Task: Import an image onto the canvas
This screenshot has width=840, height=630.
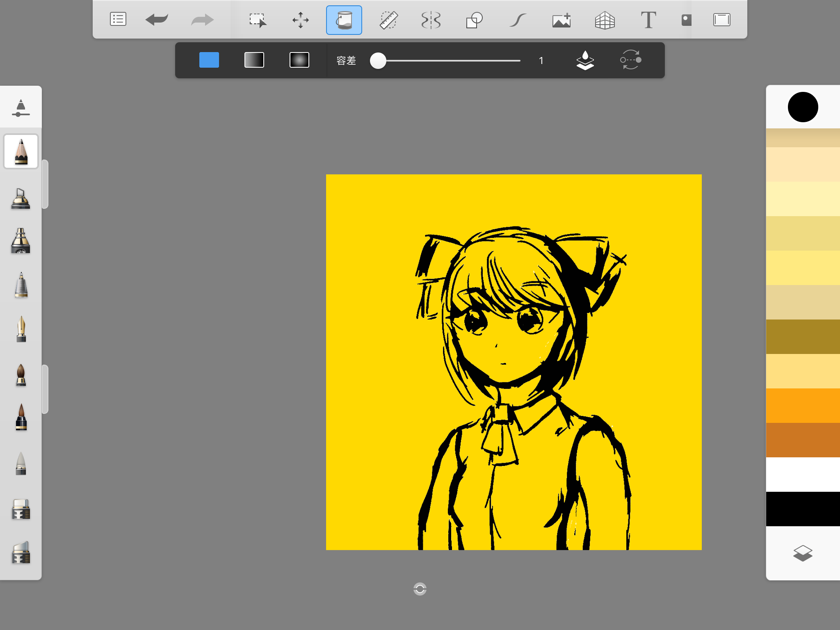Action: tap(561, 19)
